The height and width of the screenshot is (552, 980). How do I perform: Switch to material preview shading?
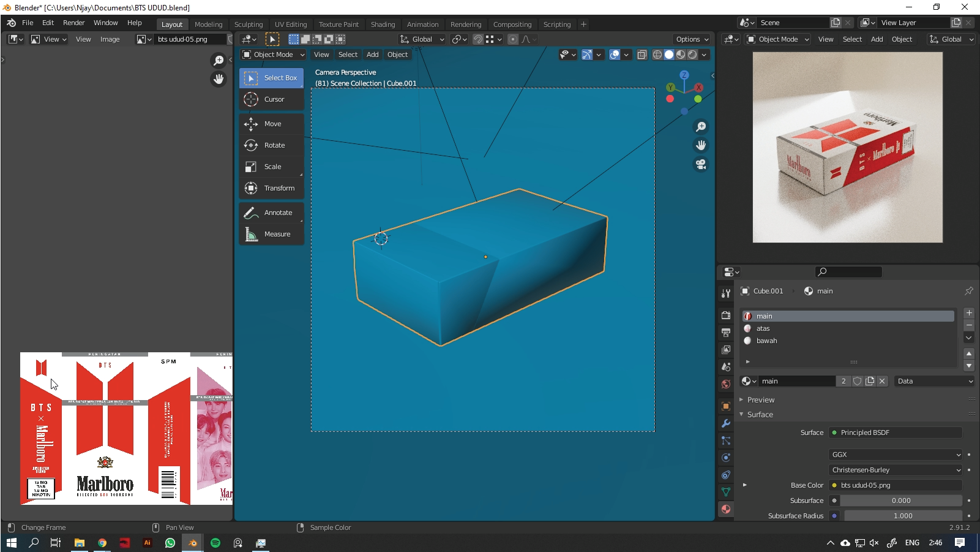pyautogui.click(x=681, y=55)
